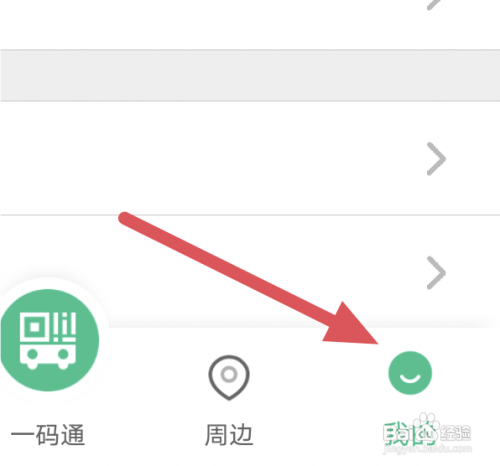Tap the location pin icon
This screenshot has height=466, width=500.
pos(229,378)
